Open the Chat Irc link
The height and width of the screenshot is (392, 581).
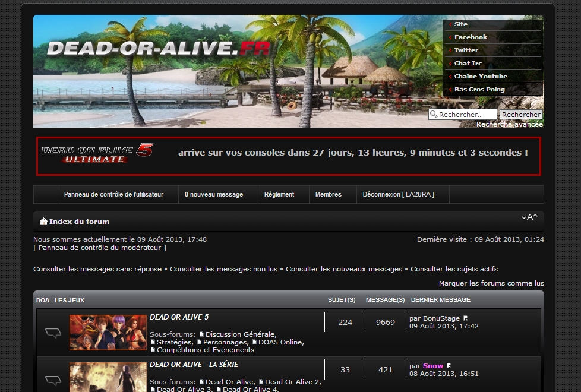[x=468, y=63]
